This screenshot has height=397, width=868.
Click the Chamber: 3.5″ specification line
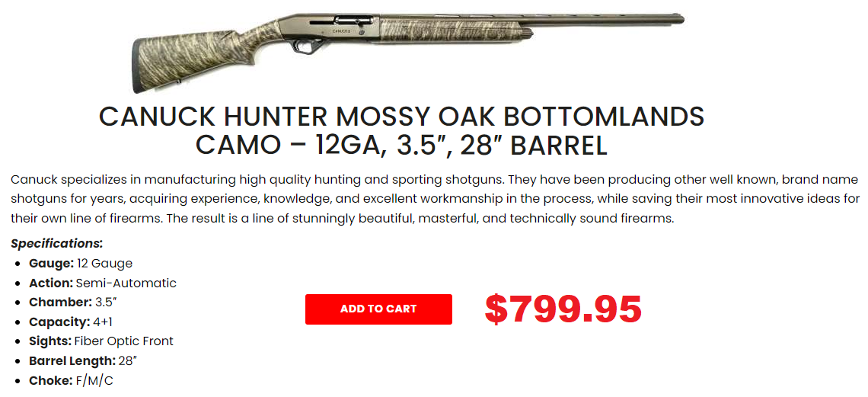pos(73,303)
